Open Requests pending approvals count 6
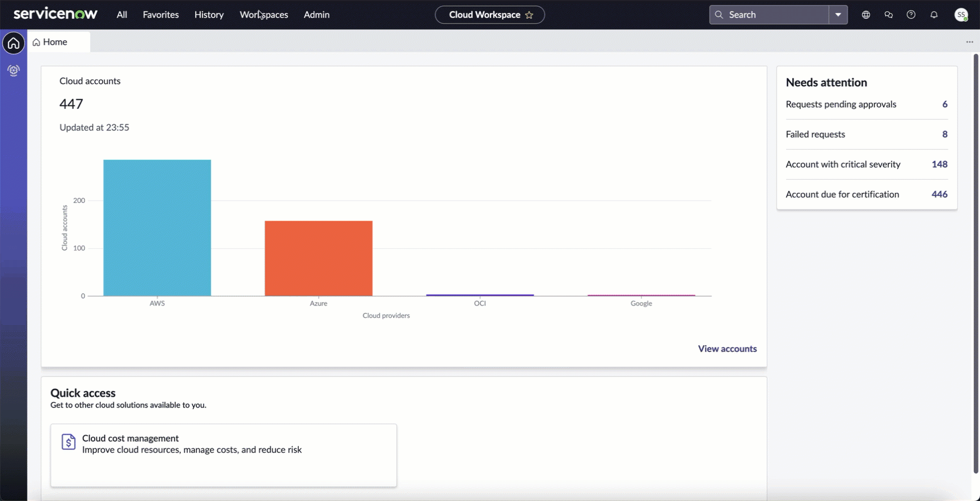This screenshot has height=501, width=980. [945, 104]
